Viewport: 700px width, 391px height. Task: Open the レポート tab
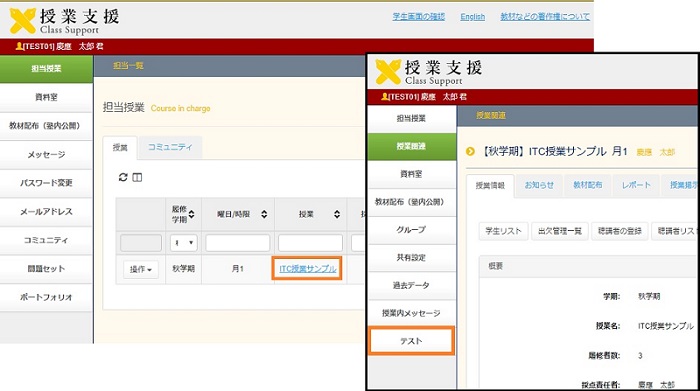click(x=636, y=185)
